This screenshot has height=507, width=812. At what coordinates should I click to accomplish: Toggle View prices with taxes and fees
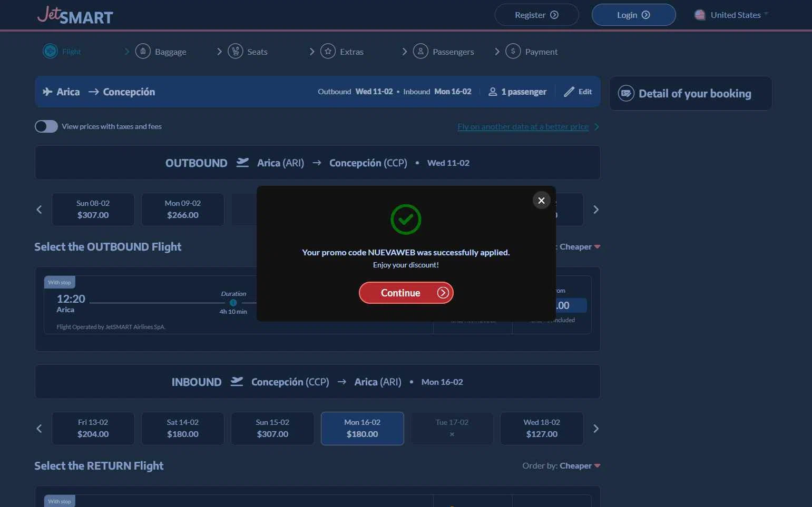[x=46, y=126]
